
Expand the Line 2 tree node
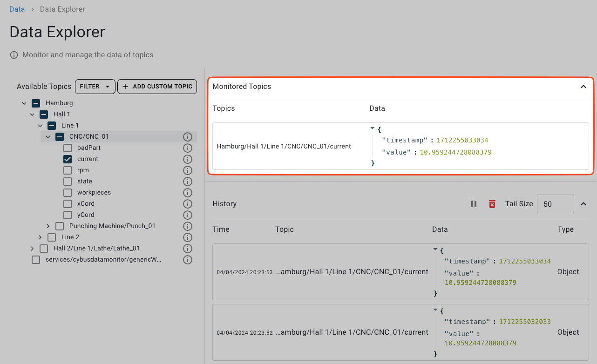(40, 237)
